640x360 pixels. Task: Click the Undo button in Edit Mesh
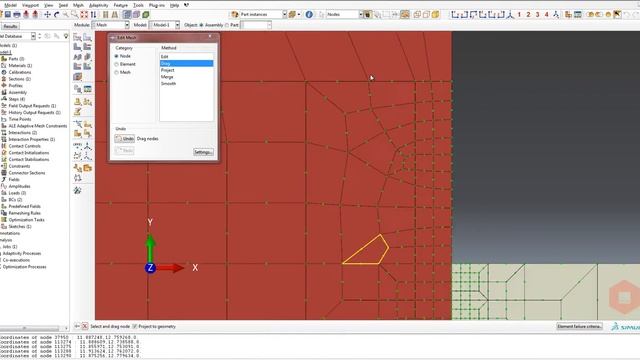(x=125, y=139)
